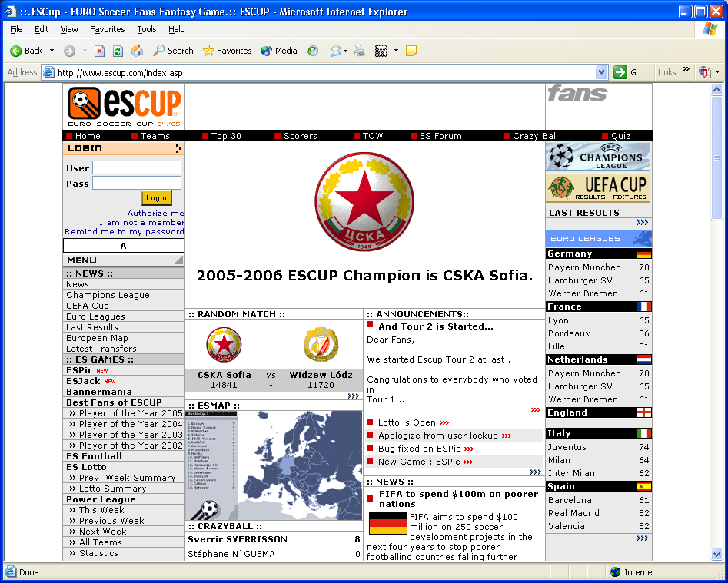Viewport: 728px width, 583px height.
Task: Click in the address bar URL field
Action: pyautogui.click(x=325, y=73)
